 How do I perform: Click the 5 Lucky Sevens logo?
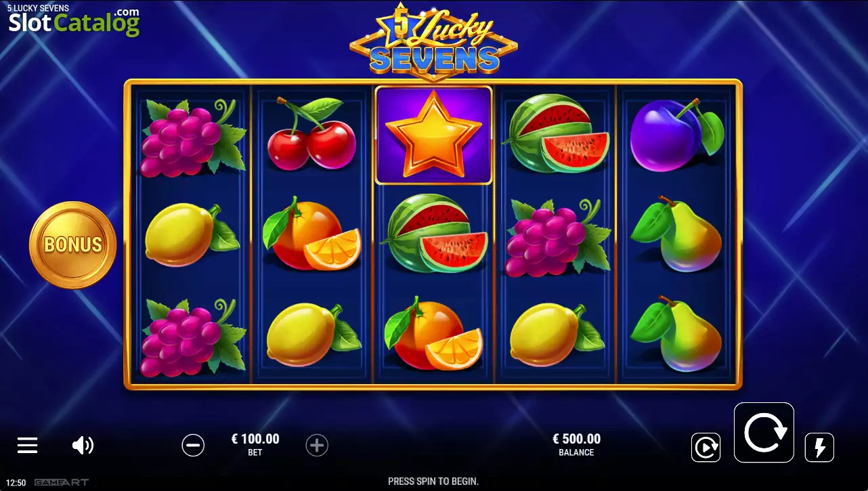tap(434, 39)
